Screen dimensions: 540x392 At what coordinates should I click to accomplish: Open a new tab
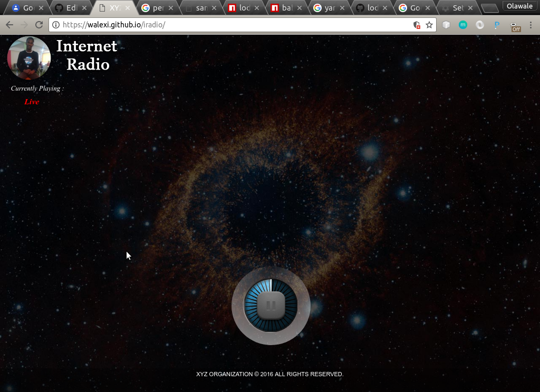(489, 8)
